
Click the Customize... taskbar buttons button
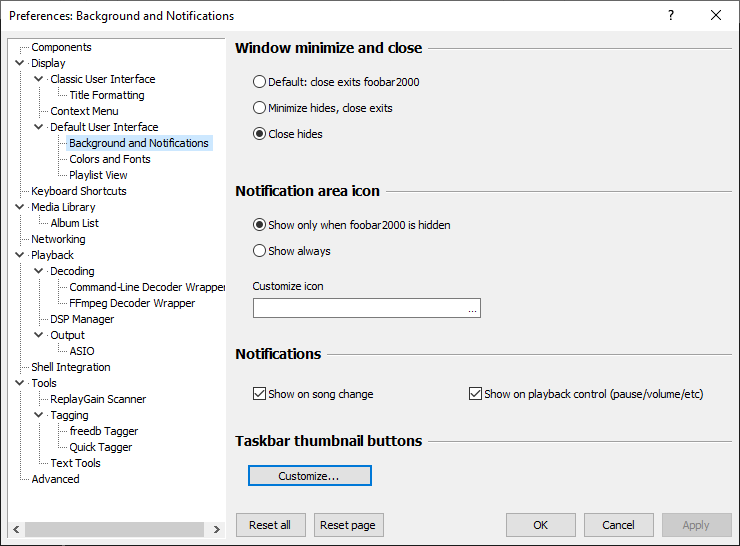point(310,476)
